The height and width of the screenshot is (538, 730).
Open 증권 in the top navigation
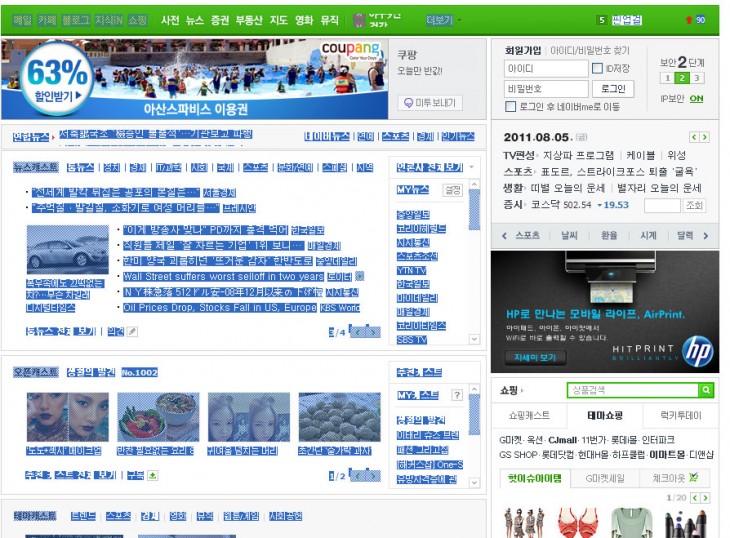[220, 20]
